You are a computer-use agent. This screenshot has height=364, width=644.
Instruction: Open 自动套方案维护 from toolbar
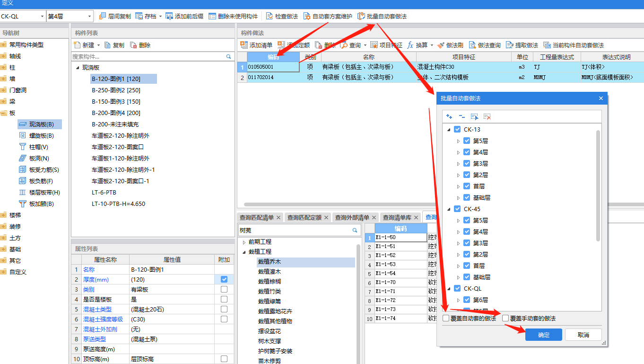pos(328,16)
